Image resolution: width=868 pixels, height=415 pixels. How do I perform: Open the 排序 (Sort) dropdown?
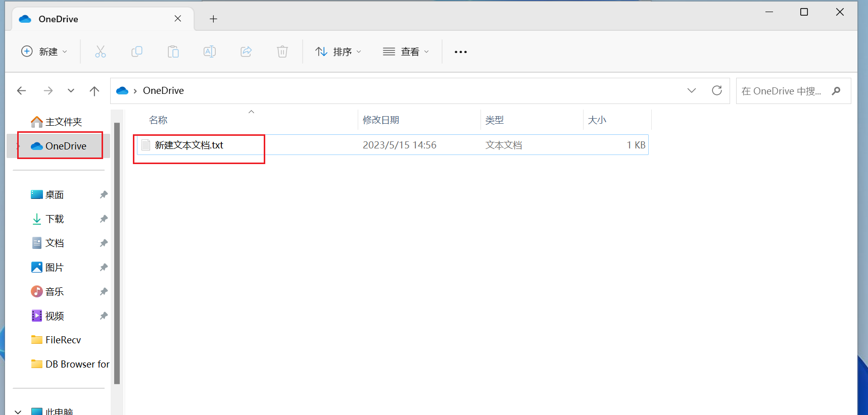(338, 51)
